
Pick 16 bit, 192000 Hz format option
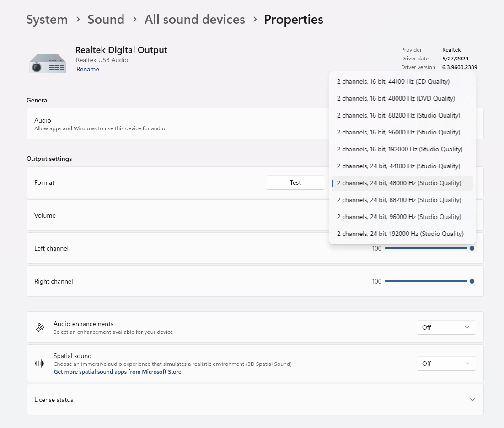400,149
